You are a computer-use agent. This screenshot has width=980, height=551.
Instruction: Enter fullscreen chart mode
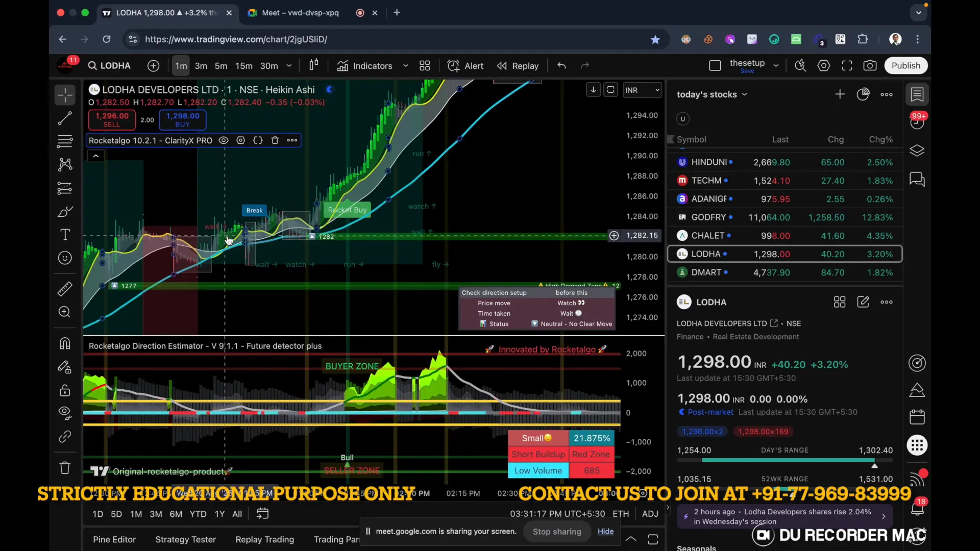[847, 66]
